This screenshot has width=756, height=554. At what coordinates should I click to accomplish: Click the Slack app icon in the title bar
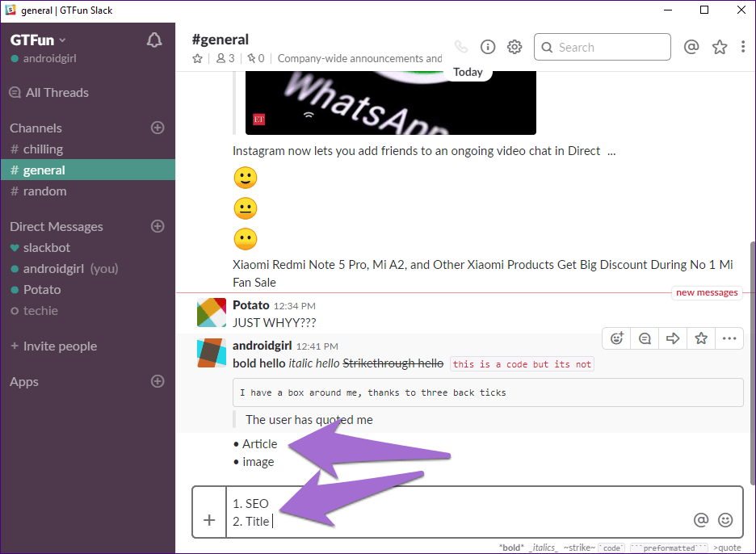point(10,10)
